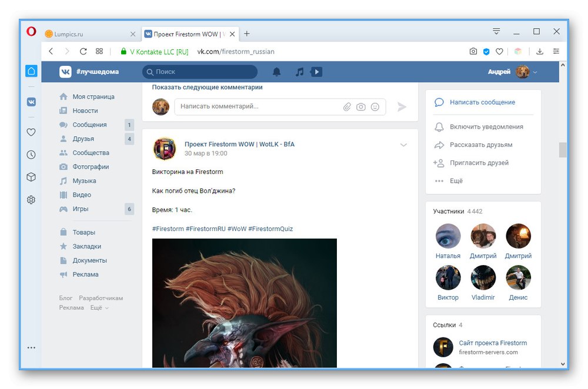
Task: Expand the Ещё dropdown in the footer links
Action: 99,308
